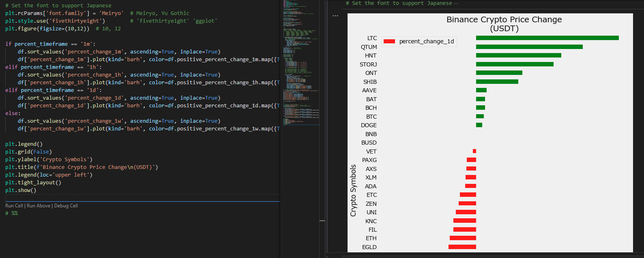Click the ETC label on the chart
The height and width of the screenshot is (258, 644).
372,195
